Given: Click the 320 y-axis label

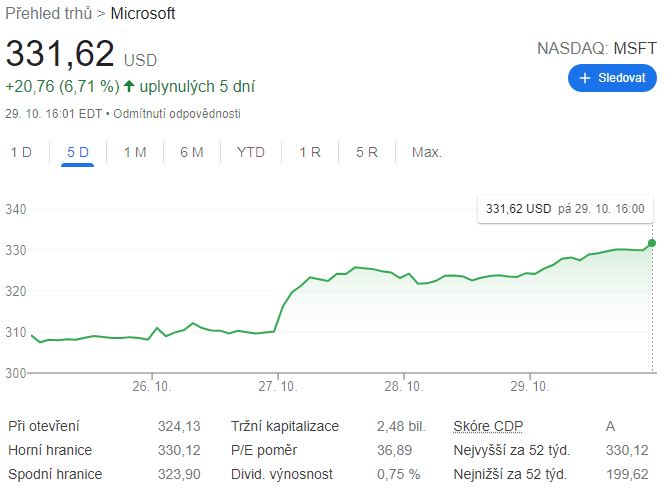Looking at the screenshot, I should point(16,291).
